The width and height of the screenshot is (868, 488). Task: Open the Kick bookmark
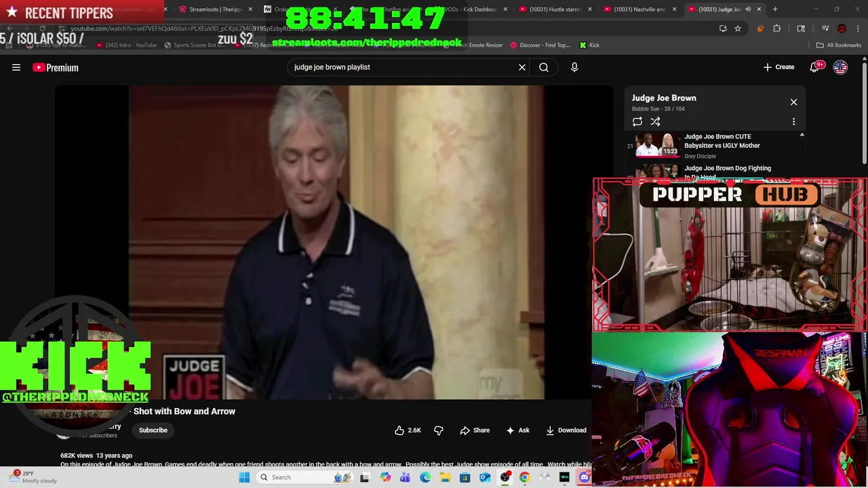589,45
